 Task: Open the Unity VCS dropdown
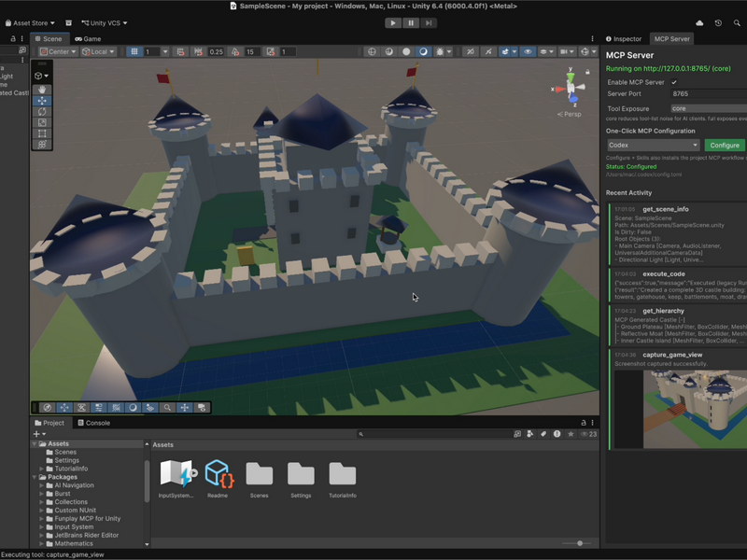tap(105, 22)
